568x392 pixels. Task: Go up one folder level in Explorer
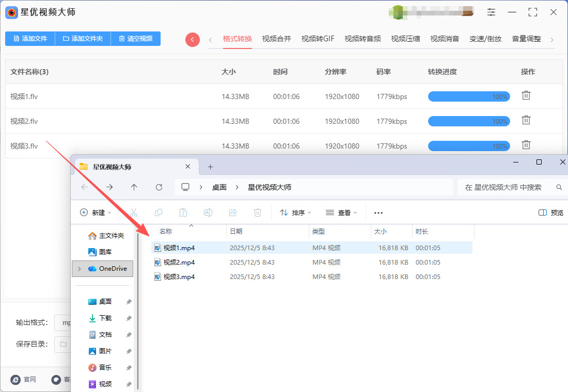pos(134,187)
